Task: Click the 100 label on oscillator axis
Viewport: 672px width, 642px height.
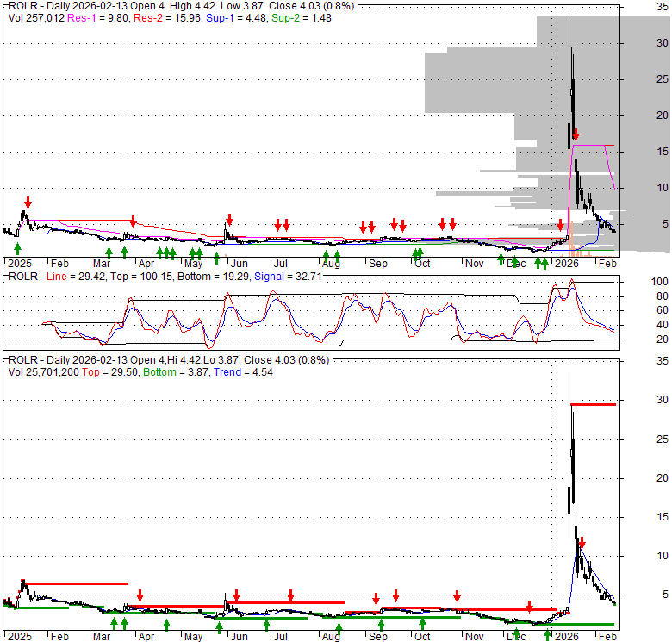Action: (x=660, y=282)
